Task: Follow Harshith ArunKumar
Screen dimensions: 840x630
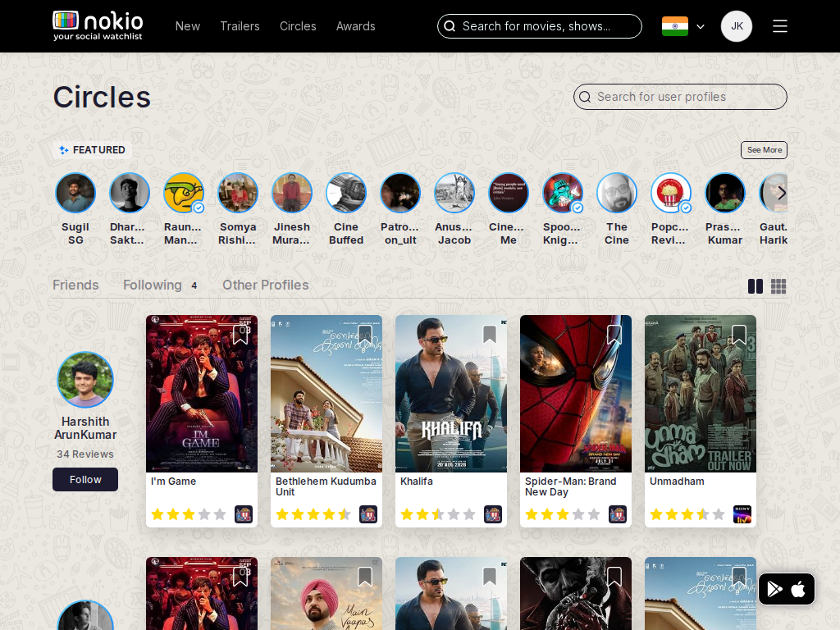Action: coord(85,479)
